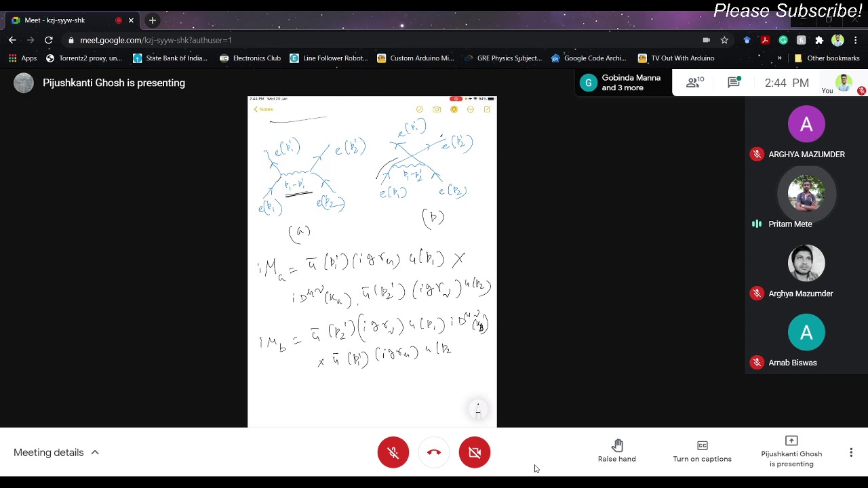868x488 pixels.
Task: Bookmark this page with the star icon
Action: [724, 40]
